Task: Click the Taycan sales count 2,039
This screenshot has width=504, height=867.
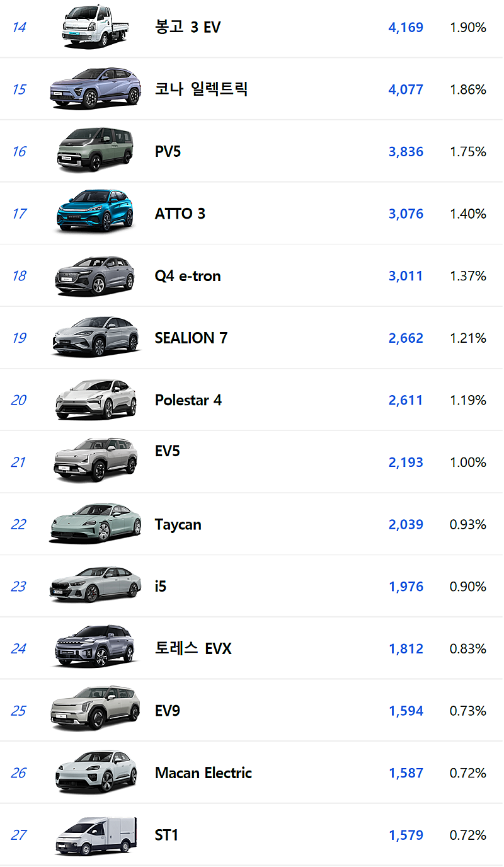Action: [406, 524]
